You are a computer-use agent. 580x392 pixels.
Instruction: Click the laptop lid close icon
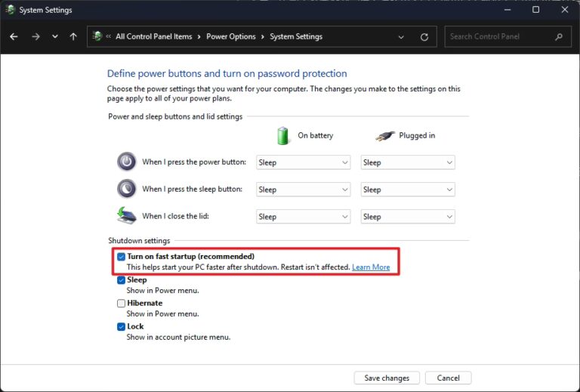pyautogui.click(x=127, y=215)
